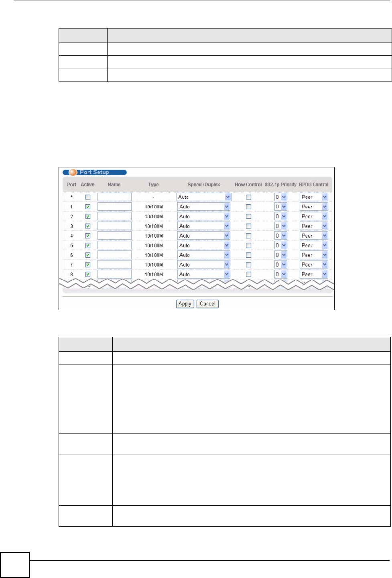
Task: Open Speed/Duplex dropdown for port 4
Action: [204, 236]
